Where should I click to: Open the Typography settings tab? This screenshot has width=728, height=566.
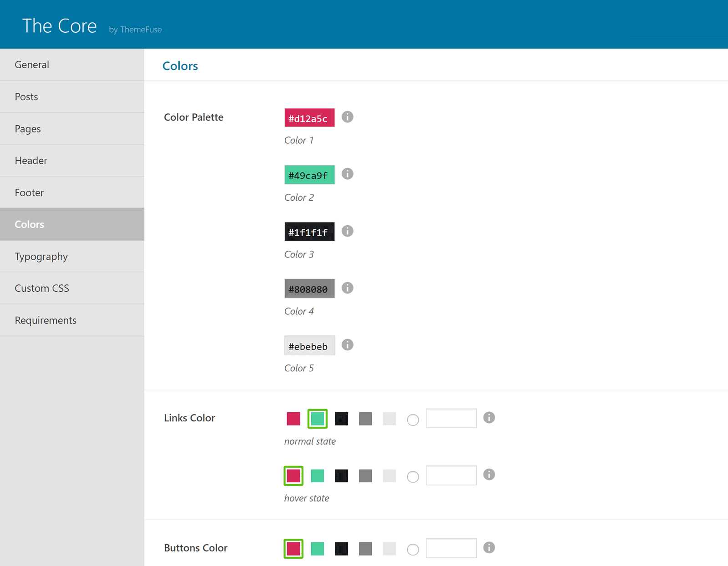click(41, 256)
